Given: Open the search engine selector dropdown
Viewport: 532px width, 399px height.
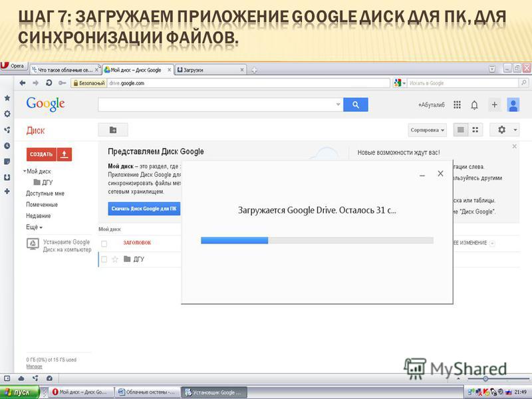Looking at the screenshot, I should click(400, 82).
